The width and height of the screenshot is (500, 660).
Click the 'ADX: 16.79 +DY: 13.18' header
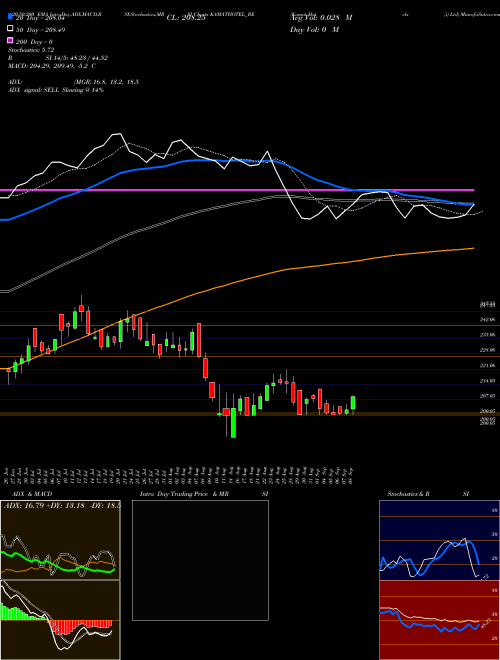tap(61, 505)
